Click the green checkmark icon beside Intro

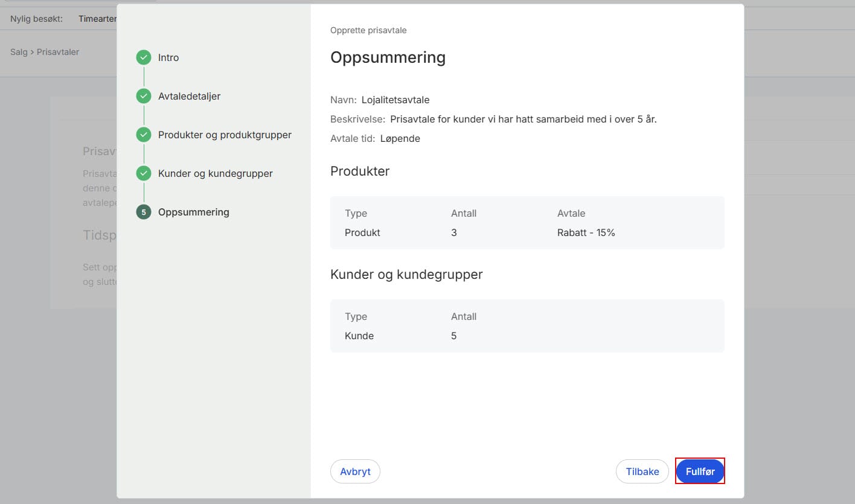tap(144, 58)
